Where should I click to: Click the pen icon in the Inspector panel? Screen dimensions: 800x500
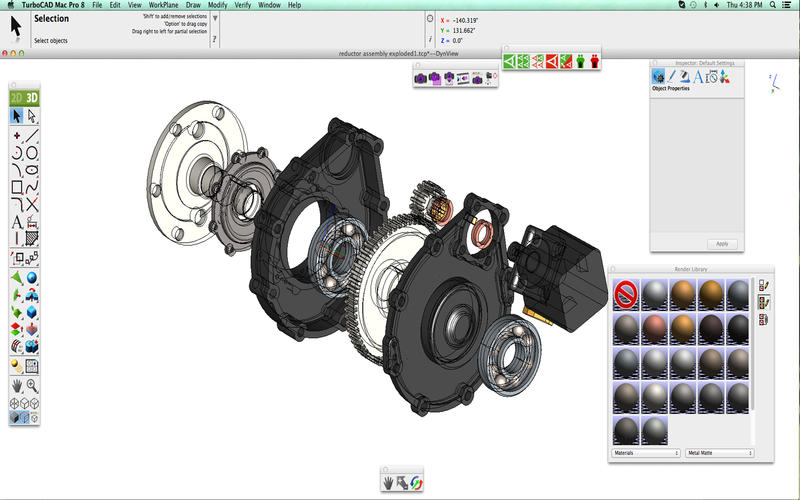673,76
